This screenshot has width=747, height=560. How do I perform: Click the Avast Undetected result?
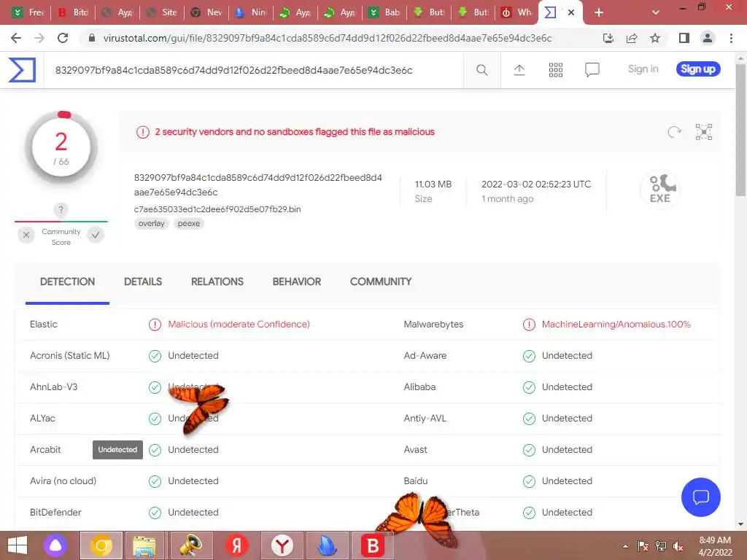coord(567,449)
